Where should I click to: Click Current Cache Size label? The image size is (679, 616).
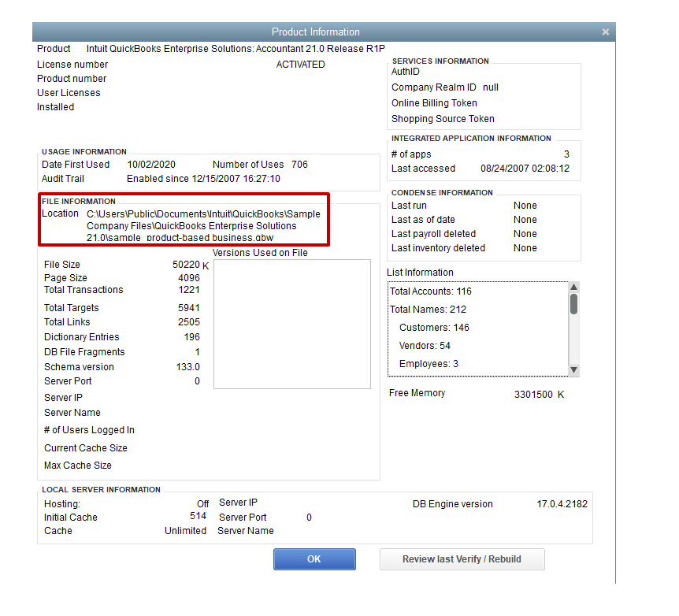pos(86,448)
